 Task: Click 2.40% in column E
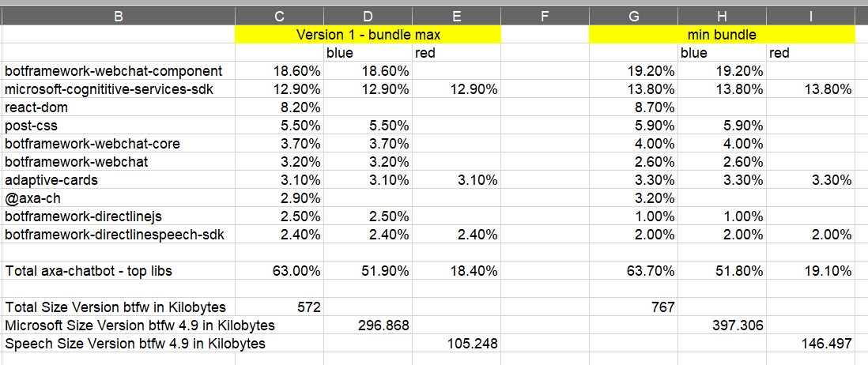click(x=477, y=235)
